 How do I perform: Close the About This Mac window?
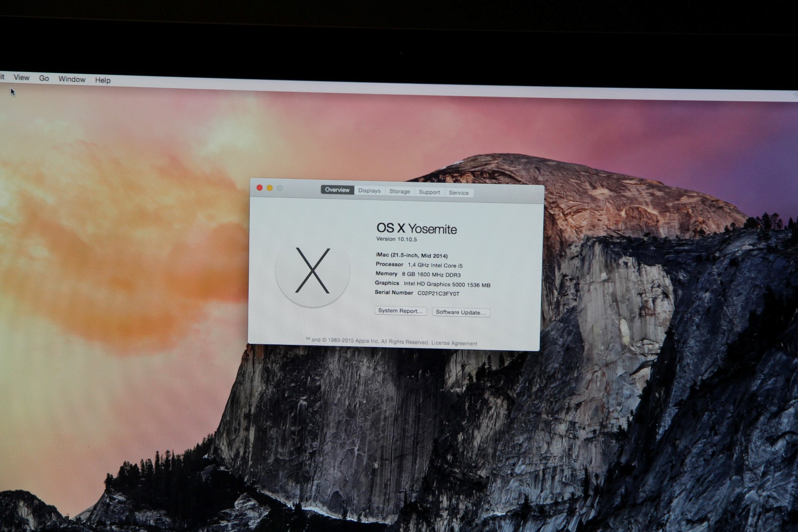click(x=260, y=188)
